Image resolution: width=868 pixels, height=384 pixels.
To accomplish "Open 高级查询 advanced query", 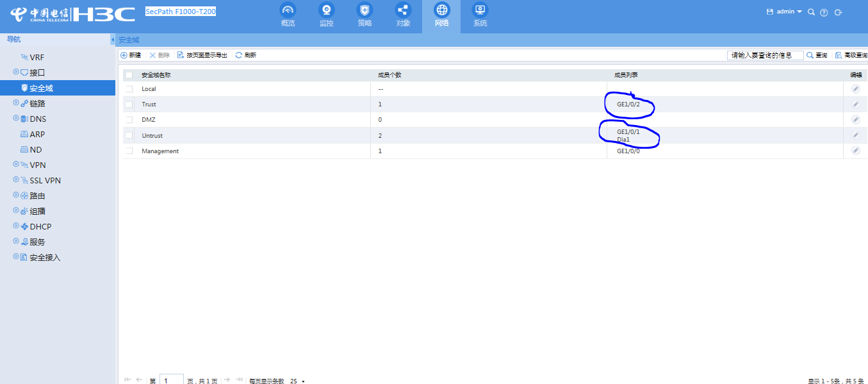I will [x=851, y=55].
